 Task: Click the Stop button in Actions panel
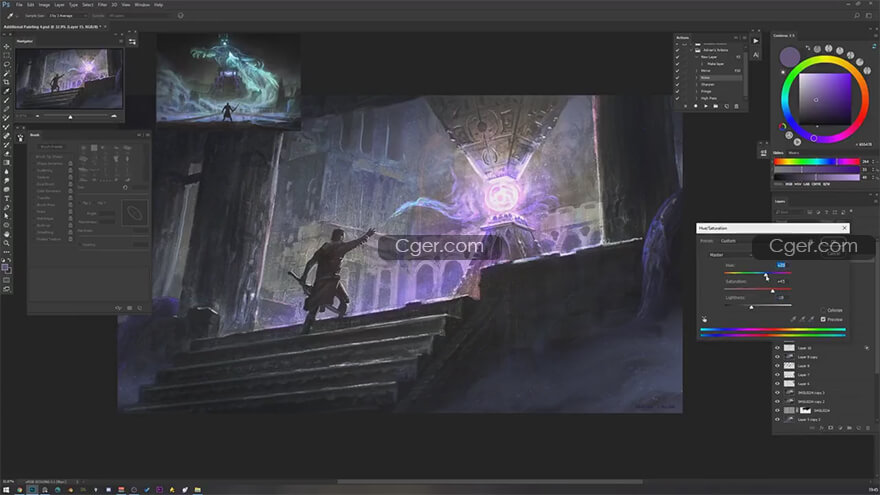(685, 106)
